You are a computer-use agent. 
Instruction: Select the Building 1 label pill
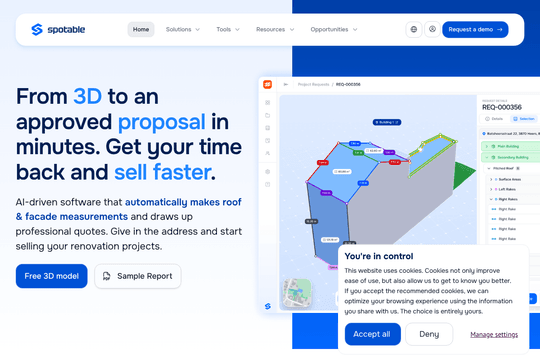(387, 122)
